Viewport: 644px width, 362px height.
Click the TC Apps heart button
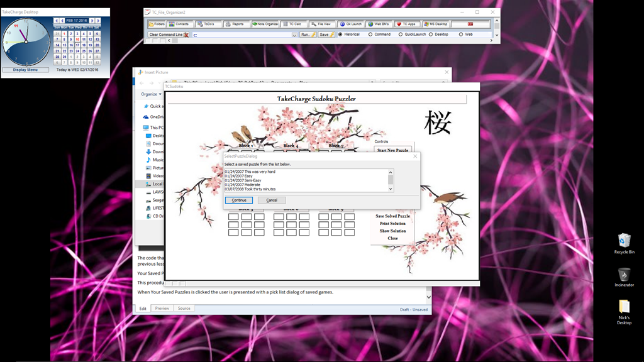(406, 24)
